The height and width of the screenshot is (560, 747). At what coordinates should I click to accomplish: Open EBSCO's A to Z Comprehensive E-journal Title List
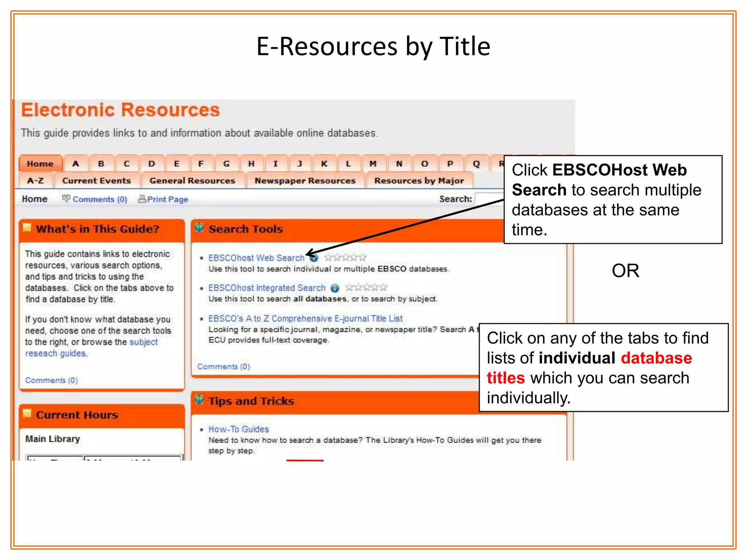(305, 318)
